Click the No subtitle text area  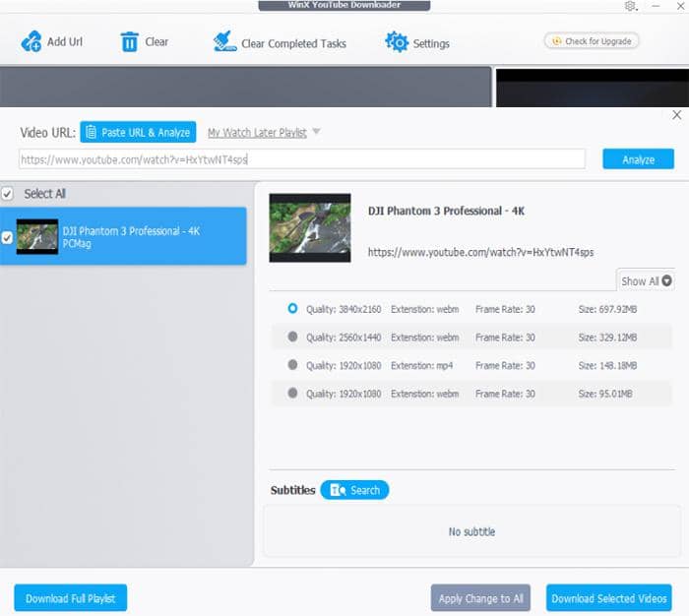pos(471,531)
